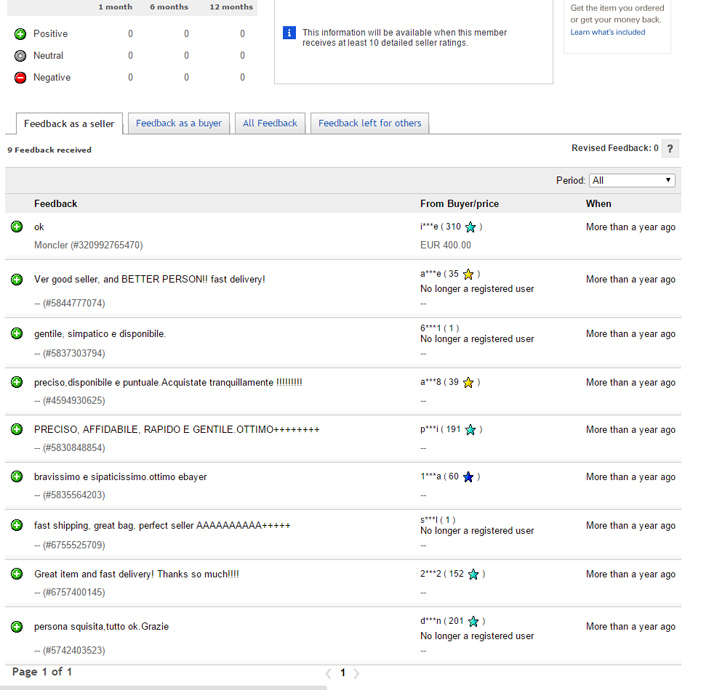709x690 pixels.
Task: Select the Feedback as a seller tab
Action: [x=69, y=124]
